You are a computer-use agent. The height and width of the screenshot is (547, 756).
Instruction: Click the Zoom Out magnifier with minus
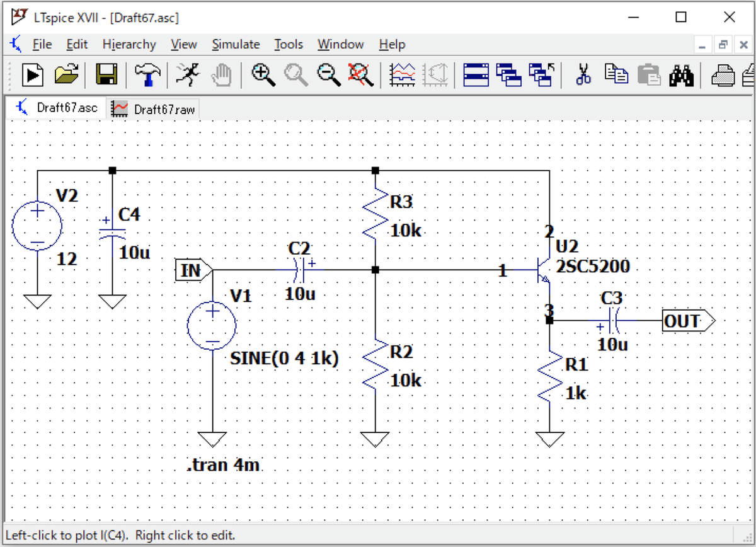click(x=329, y=75)
